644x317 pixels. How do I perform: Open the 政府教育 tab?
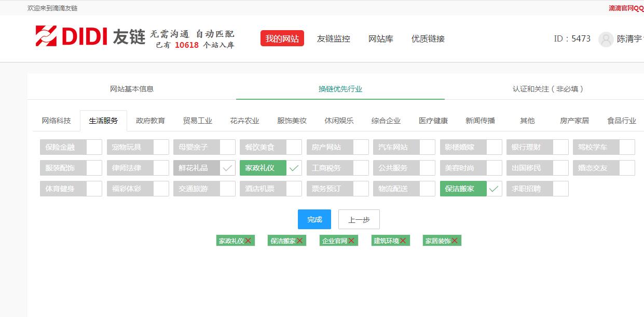[150, 121]
